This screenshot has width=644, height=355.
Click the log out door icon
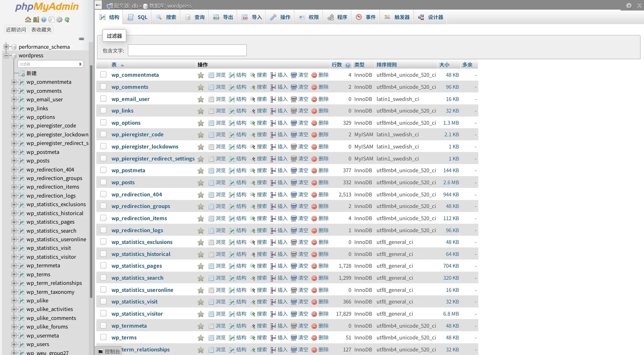tap(36, 19)
